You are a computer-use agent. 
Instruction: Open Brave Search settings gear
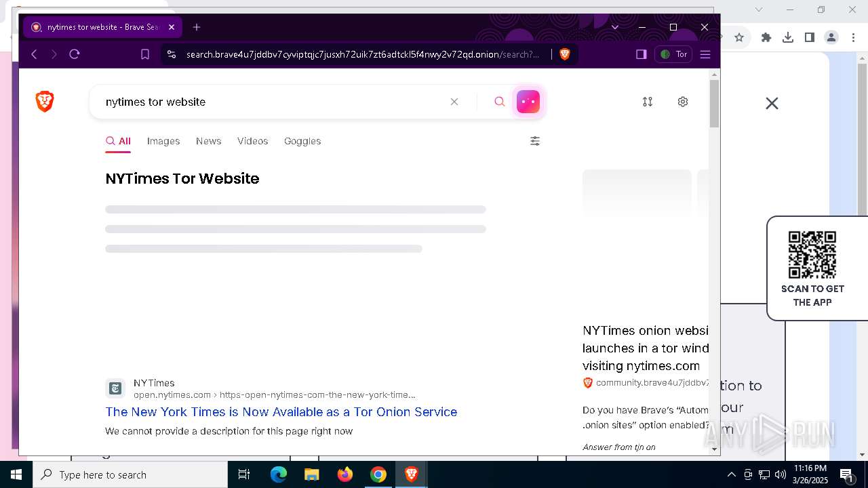[683, 102]
